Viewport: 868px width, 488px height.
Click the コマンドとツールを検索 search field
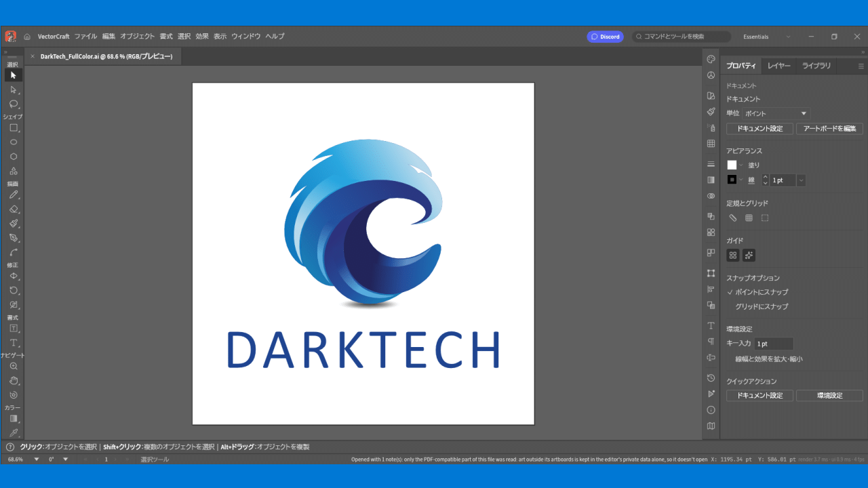point(682,37)
